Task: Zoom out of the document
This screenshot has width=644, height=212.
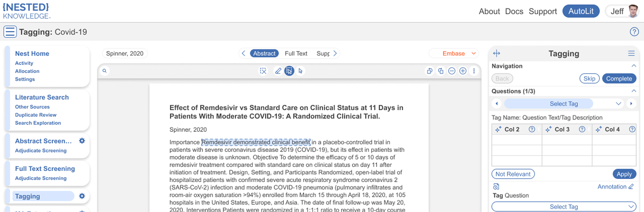Action: 452,71
